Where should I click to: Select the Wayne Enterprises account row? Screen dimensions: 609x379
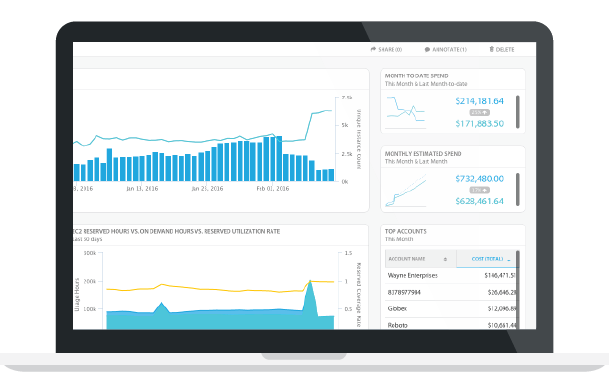pyautogui.click(x=451, y=276)
